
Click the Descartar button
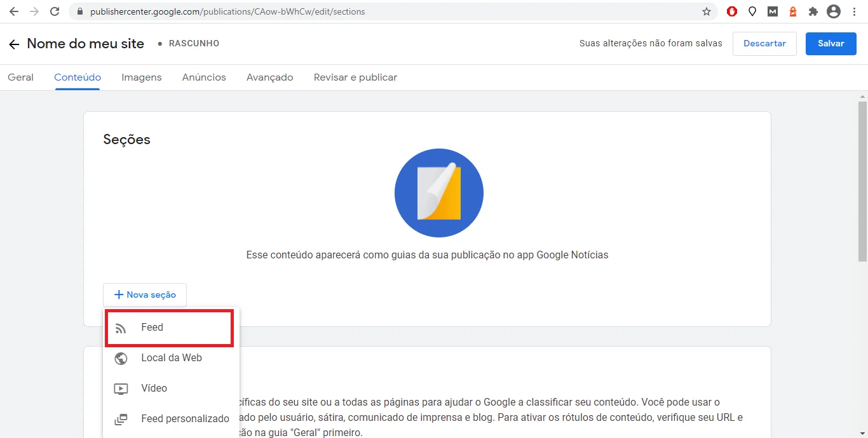point(764,44)
